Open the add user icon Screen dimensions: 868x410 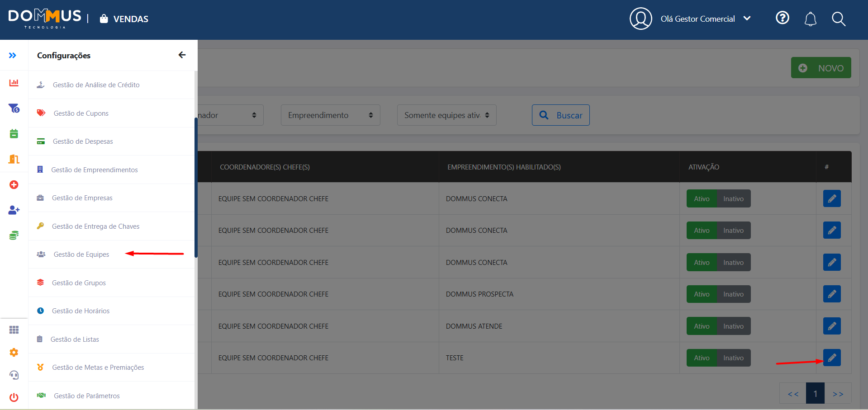[14, 210]
